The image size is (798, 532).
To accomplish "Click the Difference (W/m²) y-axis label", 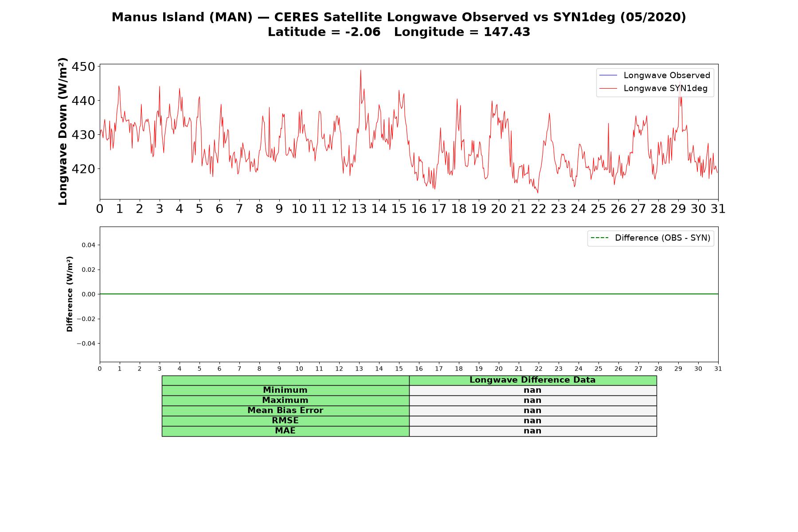I will pyautogui.click(x=70, y=294).
